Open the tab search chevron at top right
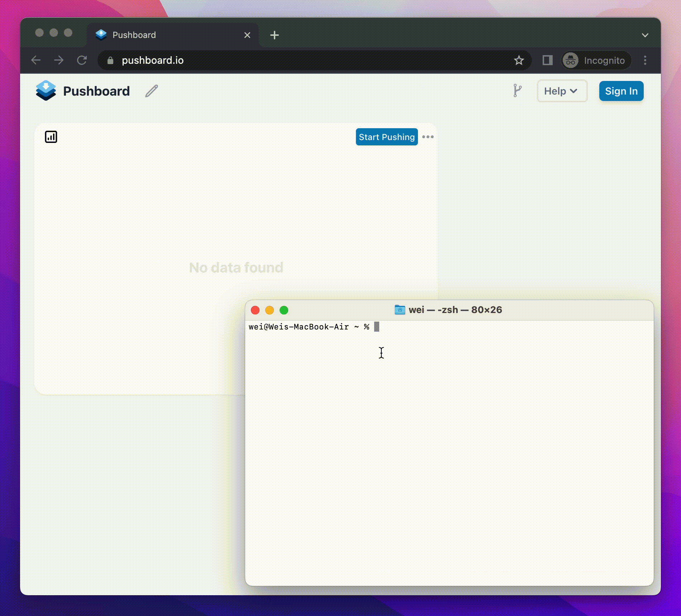The height and width of the screenshot is (616, 681). (645, 35)
